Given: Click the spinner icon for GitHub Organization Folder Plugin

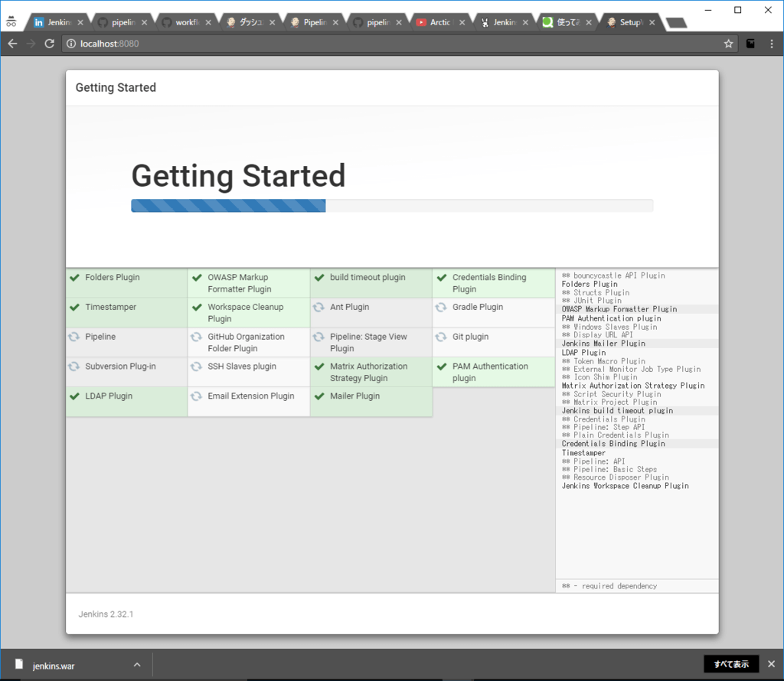Looking at the screenshot, I should (x=196, y=337).
